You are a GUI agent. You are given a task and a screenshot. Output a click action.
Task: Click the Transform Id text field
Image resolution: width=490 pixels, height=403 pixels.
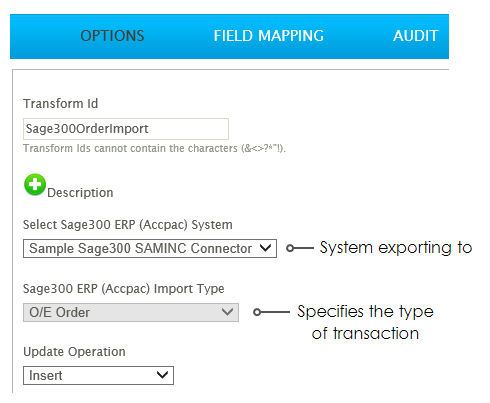point(126,129)
